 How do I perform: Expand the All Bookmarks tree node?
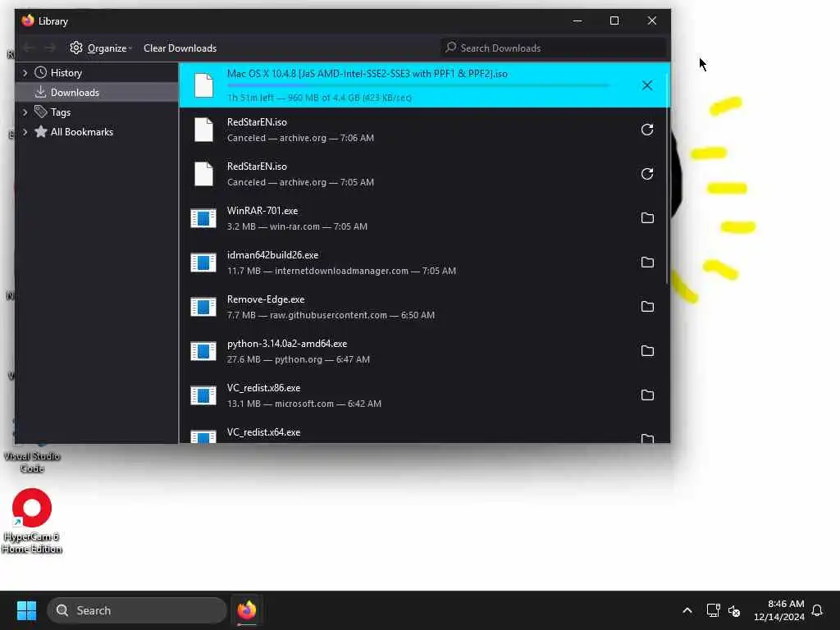(25, 132)
